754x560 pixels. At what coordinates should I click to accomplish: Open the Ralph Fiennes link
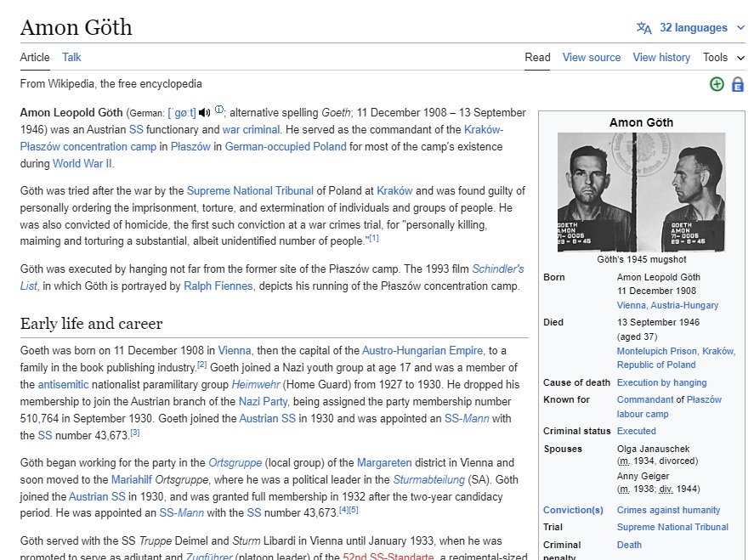[218, 286]
